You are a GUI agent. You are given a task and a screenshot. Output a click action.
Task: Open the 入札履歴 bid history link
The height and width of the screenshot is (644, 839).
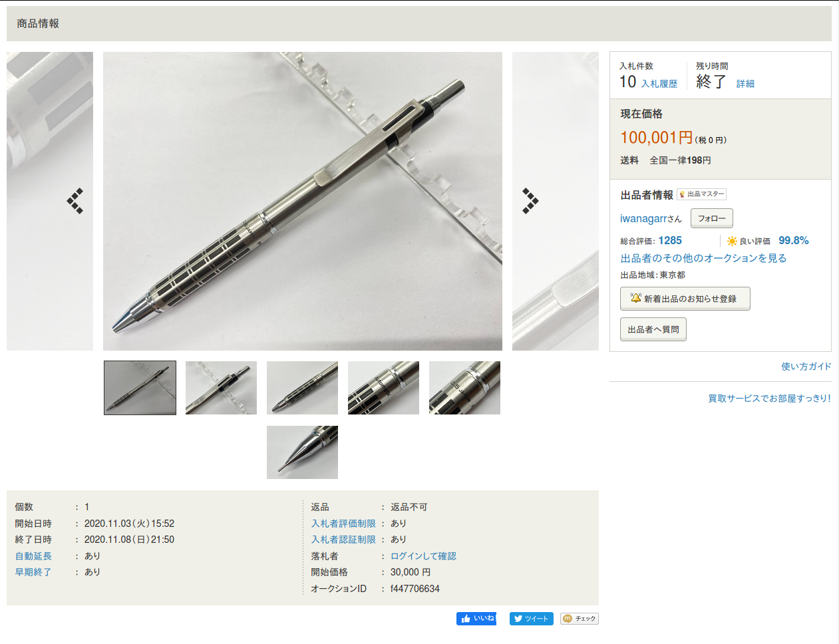(659, 84)
